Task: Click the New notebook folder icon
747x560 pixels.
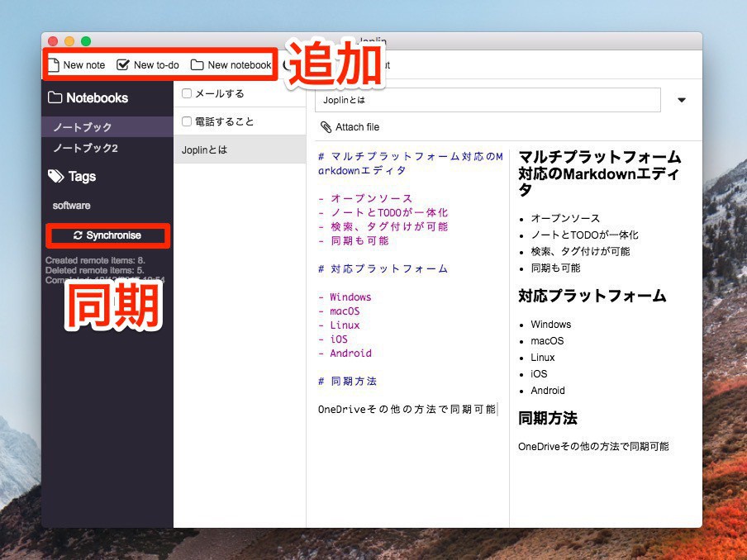Action: tap(197, 65)
